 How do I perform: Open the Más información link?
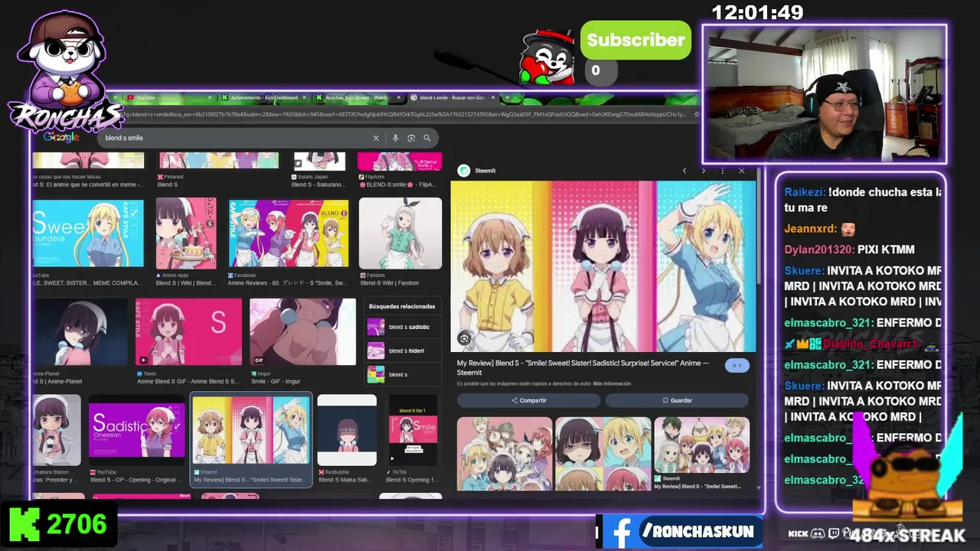point(612,383)
